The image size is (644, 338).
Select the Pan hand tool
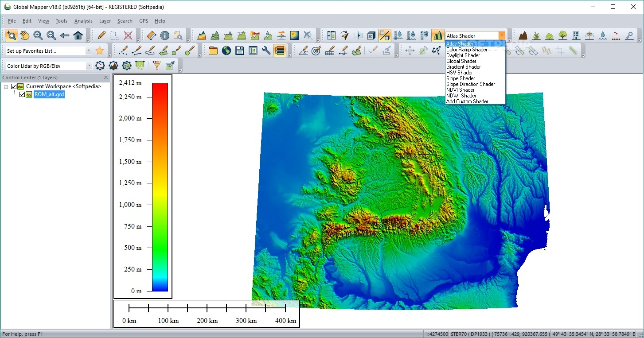click(25, 35)
